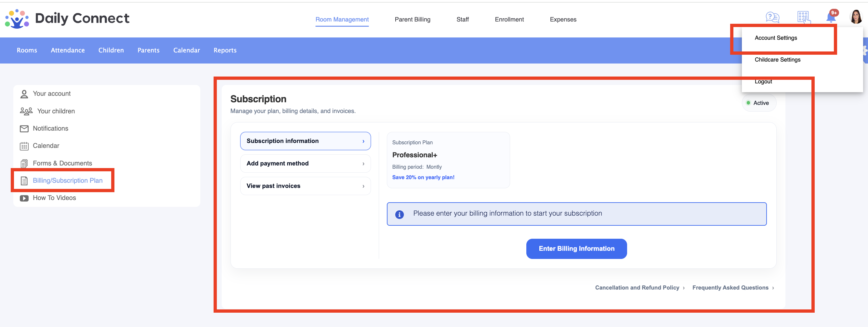This screenshot has height=327, width=868.
Task: Click the Daily Connect logo
Action: point(67,19)
